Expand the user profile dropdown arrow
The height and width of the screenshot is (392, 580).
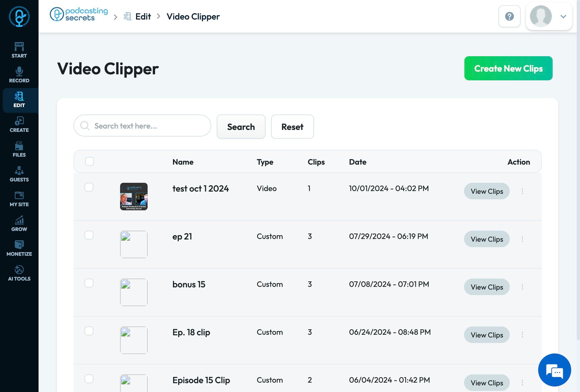click(563, 17)
